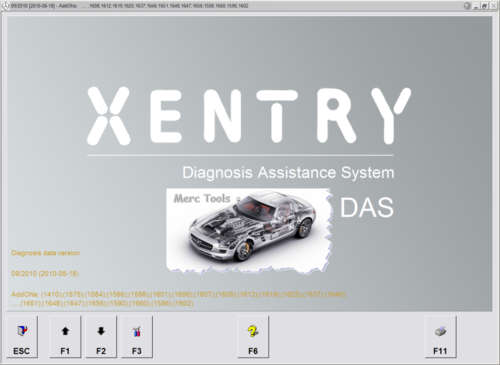Minimize the DAS window
Viewport: 500px width, 365px height.
click(x=476, y=6)
